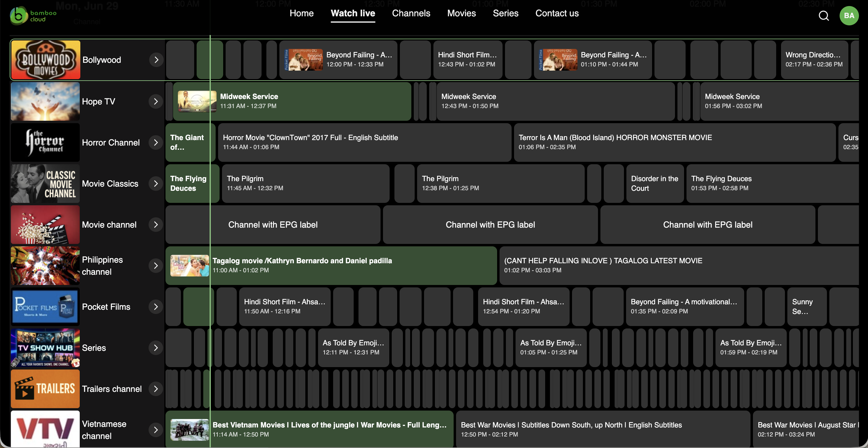Open the Pocket Films logo thumbnail
The image size is (868, 448).
point(45,307)
